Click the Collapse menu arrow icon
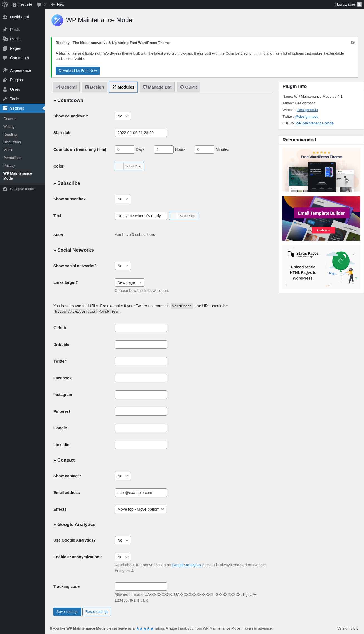Image resolution: width=364 pixels, height=634 pixels. pos(5,189)
